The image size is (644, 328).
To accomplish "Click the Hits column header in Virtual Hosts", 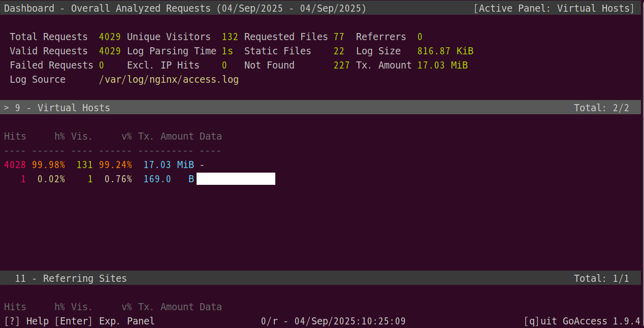I will point(15,136).
